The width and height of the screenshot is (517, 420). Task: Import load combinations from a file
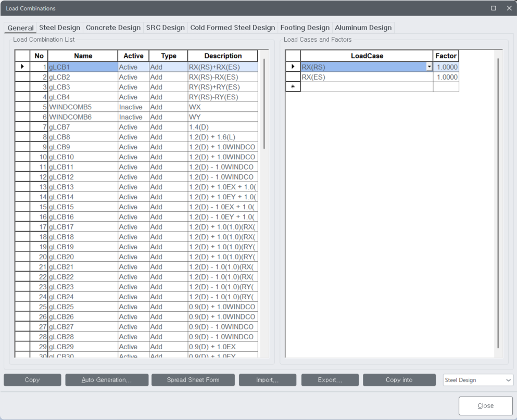pos(267,380)
